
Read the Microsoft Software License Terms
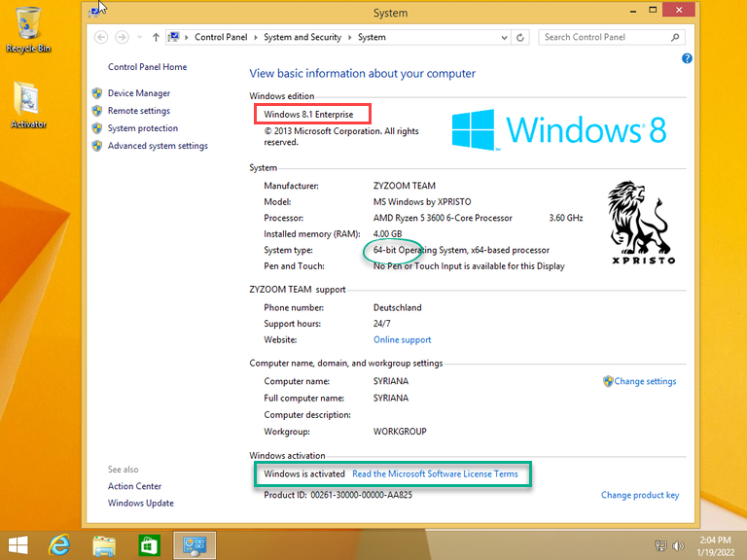(x=435, y=474)
